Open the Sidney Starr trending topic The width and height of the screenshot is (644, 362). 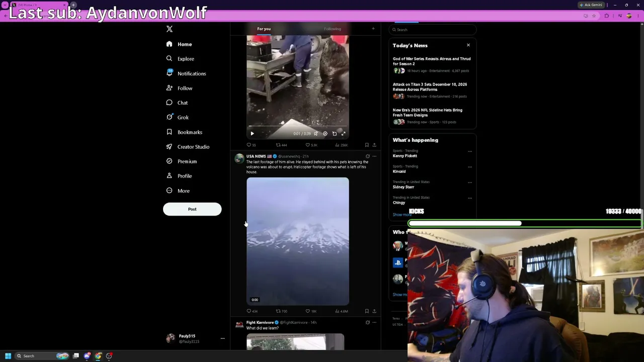404,187
